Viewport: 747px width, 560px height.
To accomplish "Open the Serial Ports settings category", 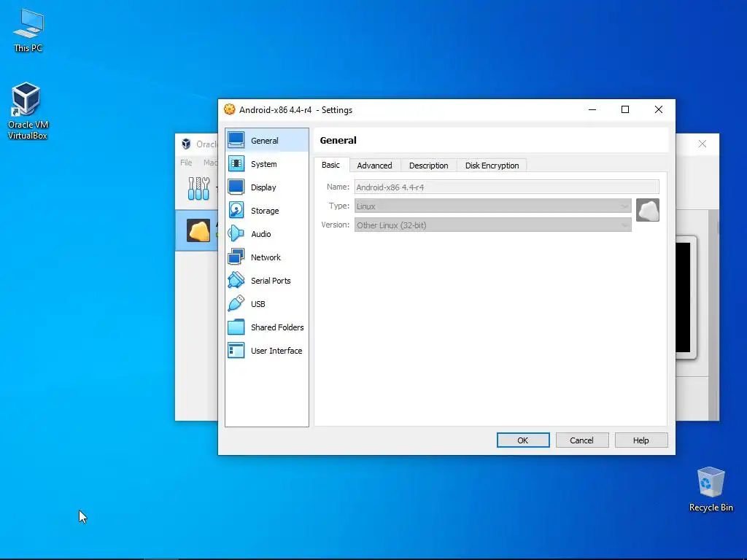I will tap(267, 281).
